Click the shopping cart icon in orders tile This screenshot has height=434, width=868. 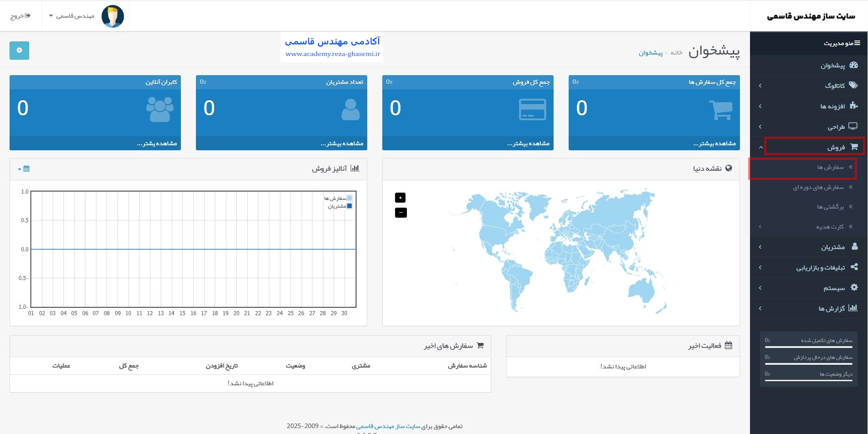(721, 110)
